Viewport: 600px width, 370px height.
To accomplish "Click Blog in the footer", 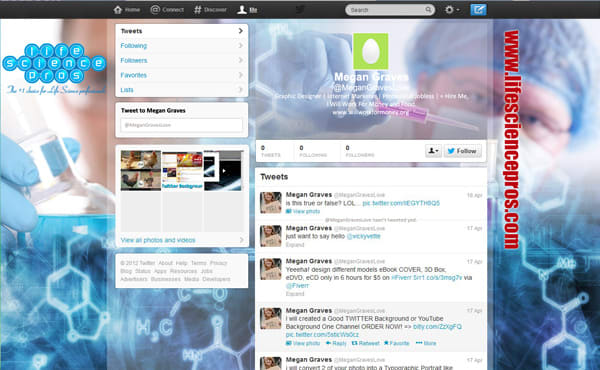I will tap(126, 271).
